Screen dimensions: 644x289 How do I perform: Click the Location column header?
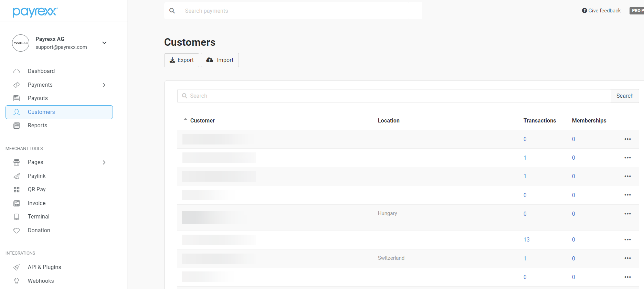pyautogui.click(x=389, y=120)
